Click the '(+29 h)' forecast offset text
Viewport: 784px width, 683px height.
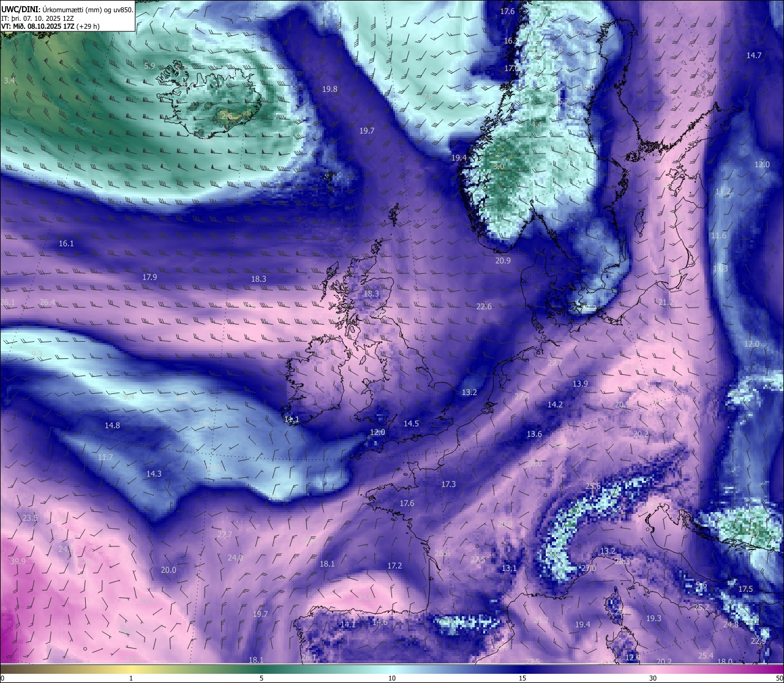point(88,26)
